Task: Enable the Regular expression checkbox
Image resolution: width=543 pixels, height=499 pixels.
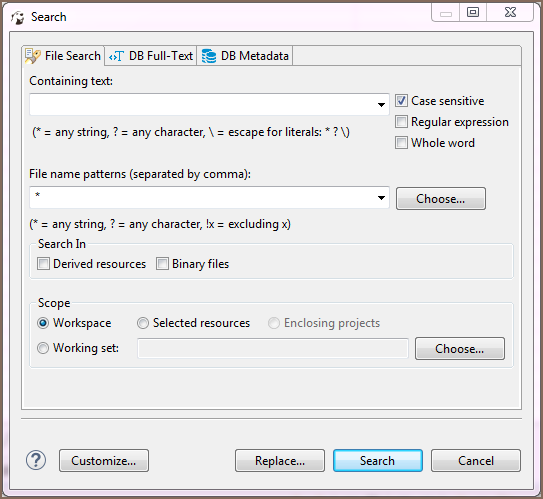Action: point(401,122)
